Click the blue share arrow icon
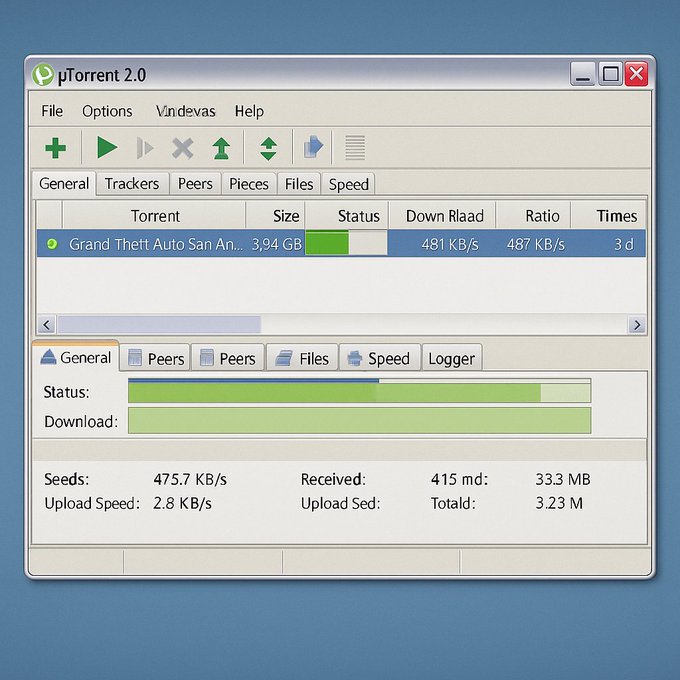Image resolution: width=680 pixels, height=680 pixels. pyautogui.click(x=314, y=147)
